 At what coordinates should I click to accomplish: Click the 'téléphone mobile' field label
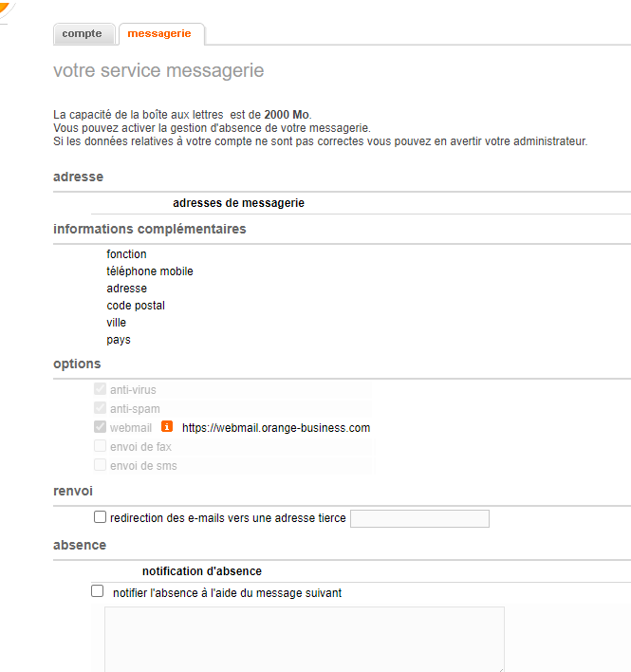(x=150, y=271)
